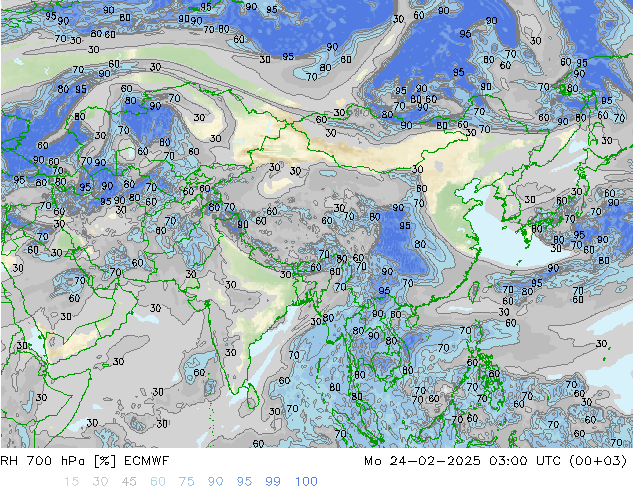Select the 30 value in the bottom legend
Viewport: 634px width, 490px height.
pos(100,481)
